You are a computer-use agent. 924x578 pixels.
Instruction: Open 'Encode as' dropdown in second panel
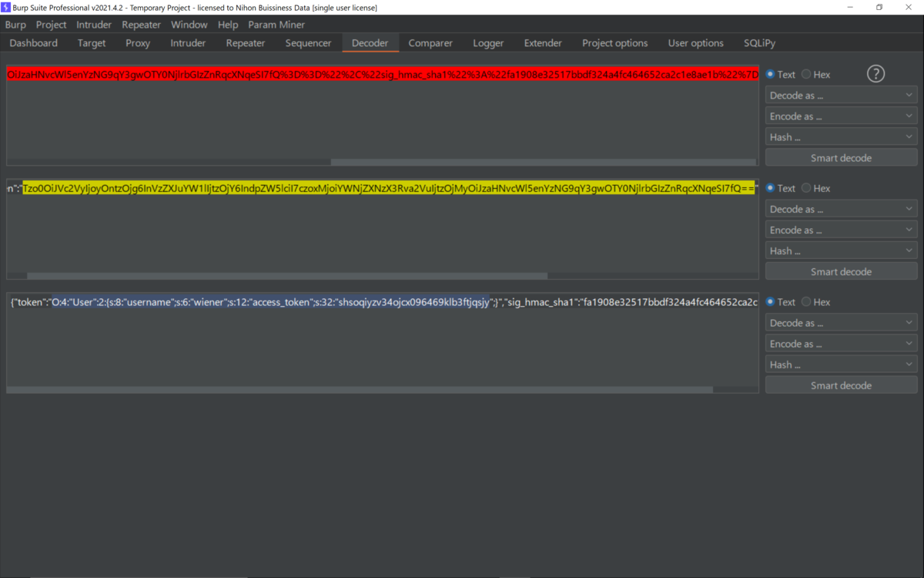tap(841, 230)
